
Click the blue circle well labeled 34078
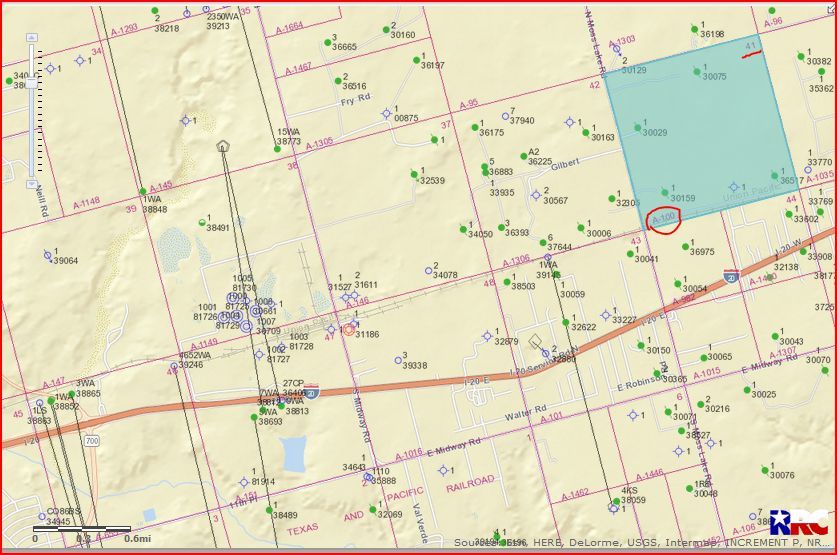point(428,271)
